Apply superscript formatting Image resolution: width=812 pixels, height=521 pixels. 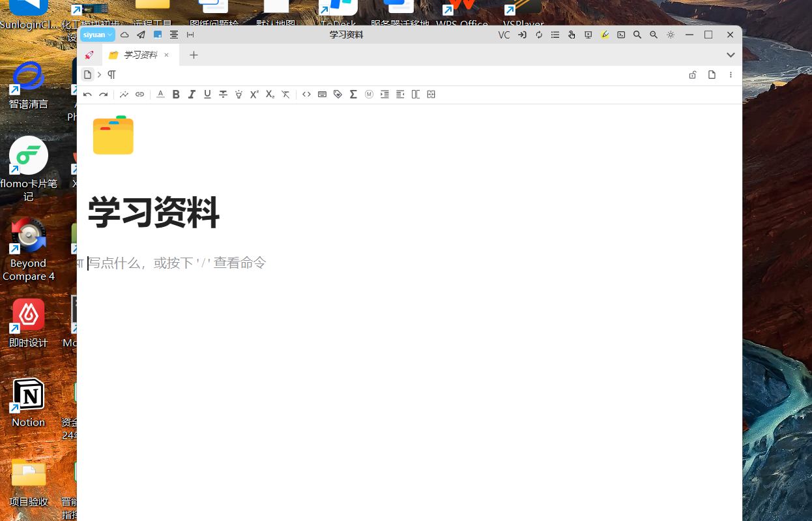pyautogui.click(x=254, y=95)
